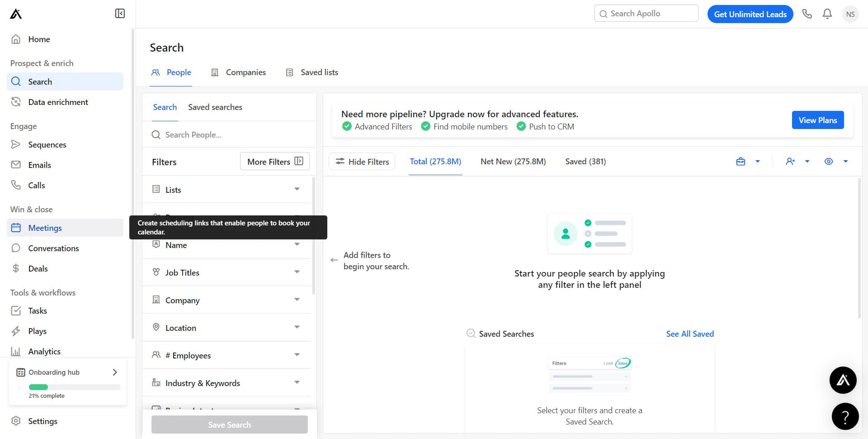The image size is (868, 439).
Task: Open the NS profile avatar
Action: (x=850, y=14)
